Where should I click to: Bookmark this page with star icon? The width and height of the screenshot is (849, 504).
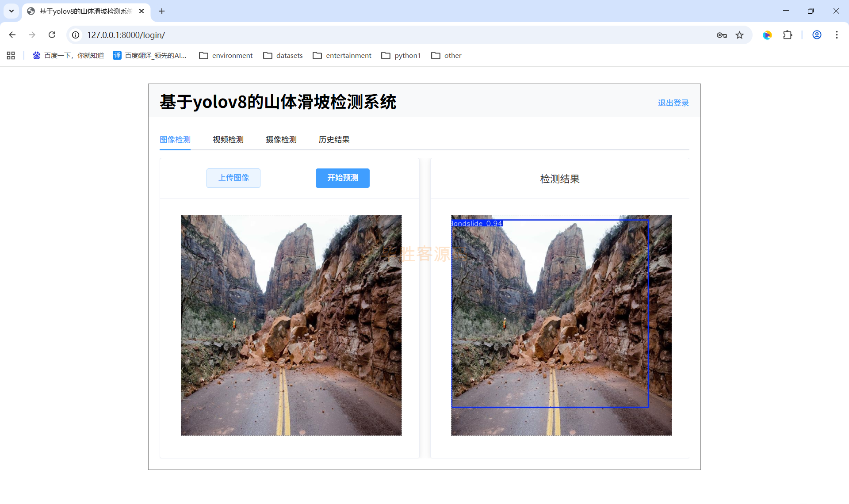pos(739,35)
